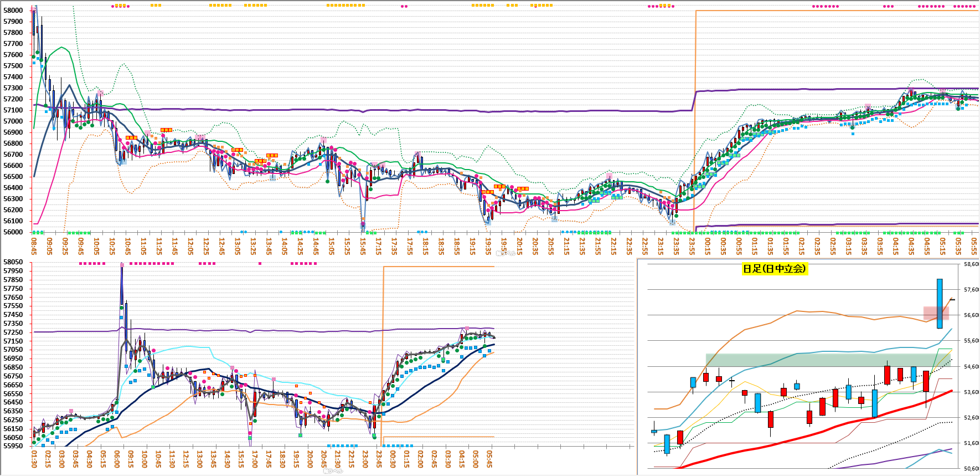Select the 23:55 time label on top chart
This screenshot has width=980, height=476.
pos(693,246)
